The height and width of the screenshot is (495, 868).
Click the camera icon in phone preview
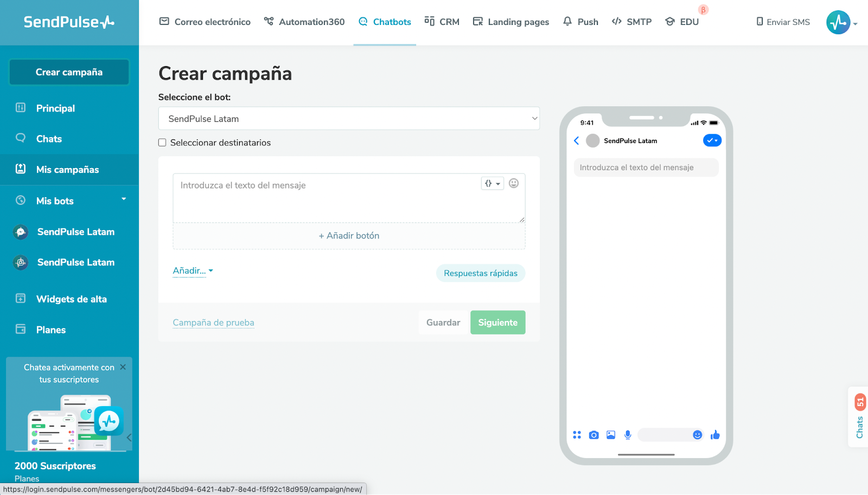pos(593,435)
